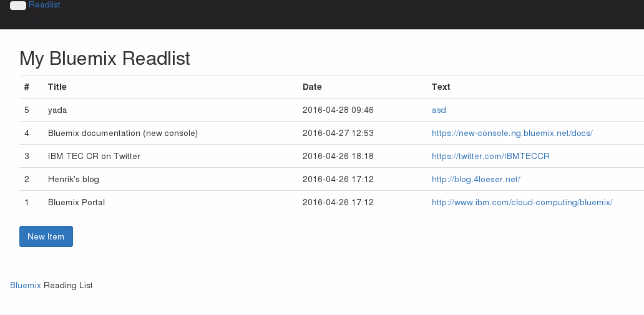Select the 'IBM TEC CR on Twitter' title

94,156
